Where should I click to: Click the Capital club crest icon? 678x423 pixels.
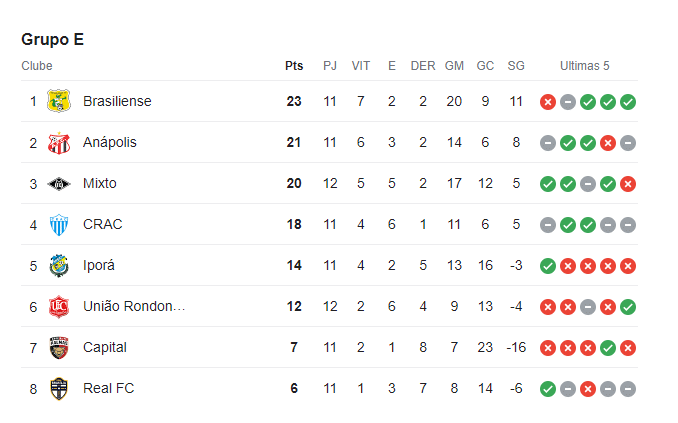coord(59,347)
